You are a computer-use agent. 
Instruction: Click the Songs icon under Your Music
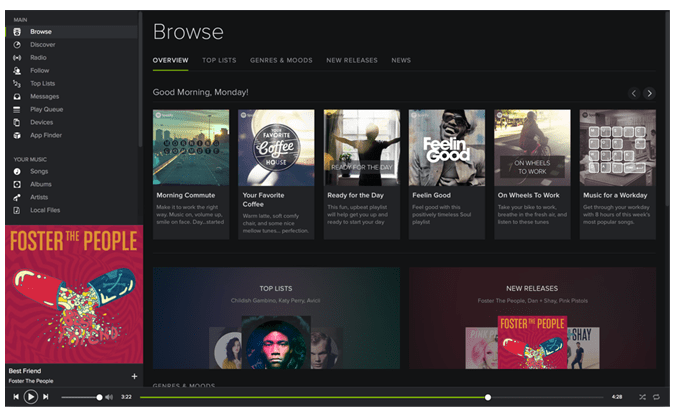pyautogui.click(x=17, y=171)
